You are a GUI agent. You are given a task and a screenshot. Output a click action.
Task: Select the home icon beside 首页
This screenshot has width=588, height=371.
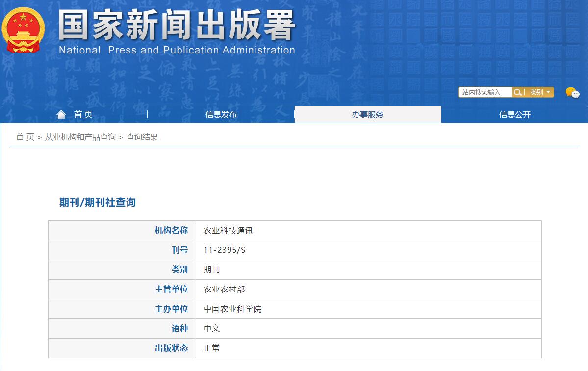61,114
